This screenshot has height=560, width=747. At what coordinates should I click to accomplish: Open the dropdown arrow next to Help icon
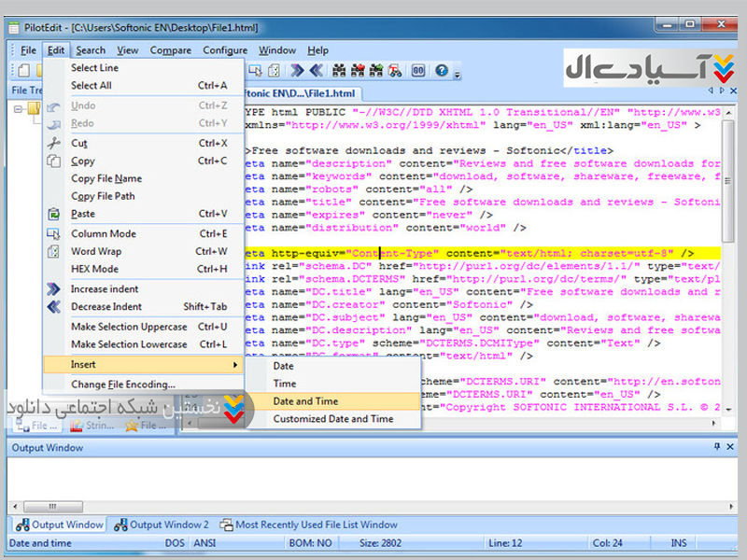(x=457, y=71)
